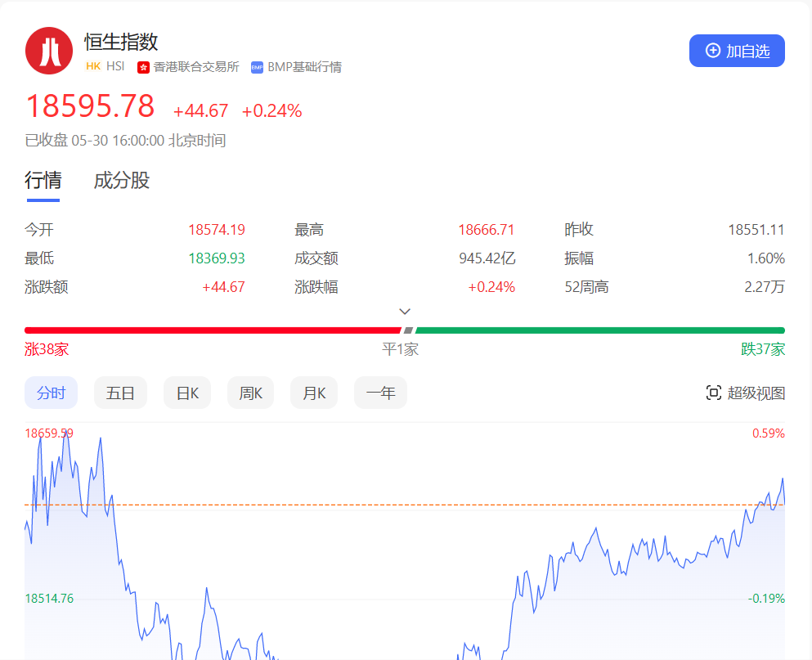The height and width of the screenshot is (660, 812).
Task: Click the plus icon in 加自选 button
Action: pos(713,51)
